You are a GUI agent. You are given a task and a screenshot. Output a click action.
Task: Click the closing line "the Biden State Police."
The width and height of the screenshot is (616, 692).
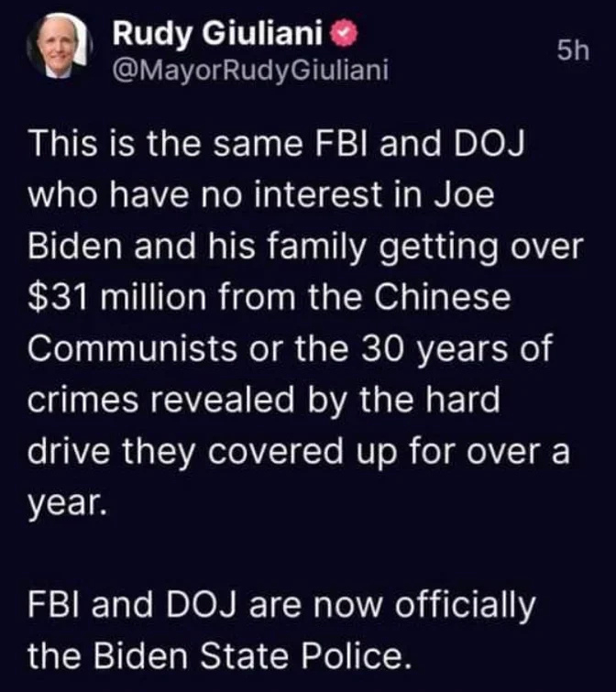pos(216,656)
